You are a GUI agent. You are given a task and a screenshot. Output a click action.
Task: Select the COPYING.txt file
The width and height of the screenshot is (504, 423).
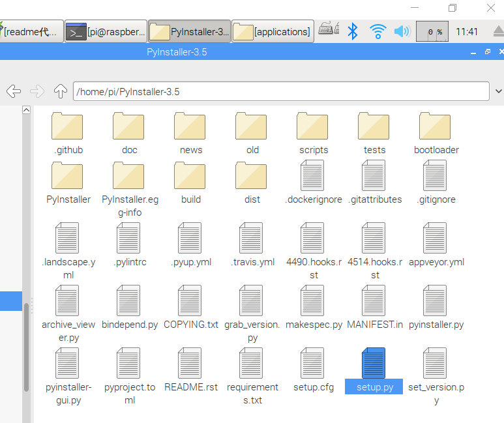pos(190,308)
